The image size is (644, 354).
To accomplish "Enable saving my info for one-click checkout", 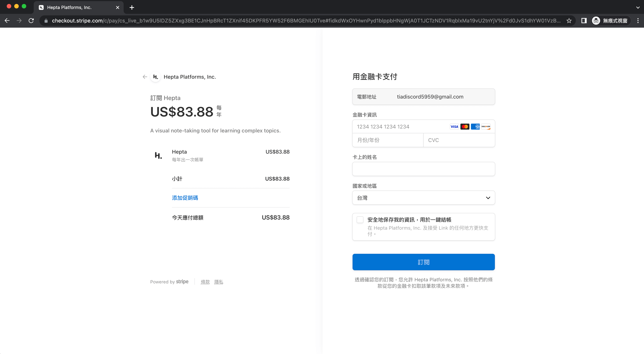I will pos(360,220).
